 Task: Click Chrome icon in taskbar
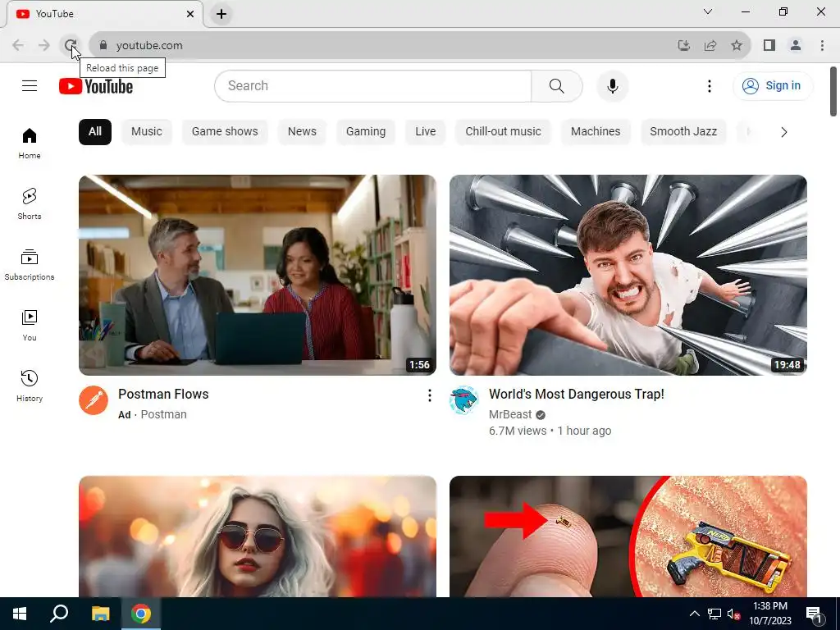pos(141,614)
